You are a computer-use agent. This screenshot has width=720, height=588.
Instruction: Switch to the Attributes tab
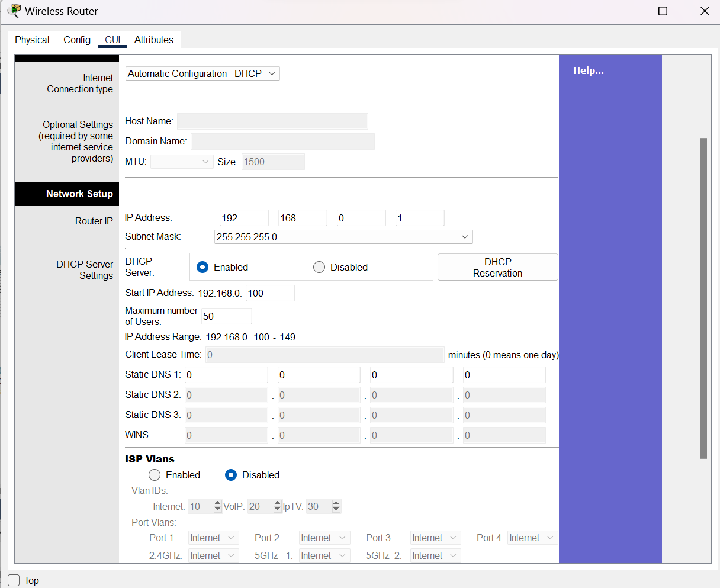[153, 40]
